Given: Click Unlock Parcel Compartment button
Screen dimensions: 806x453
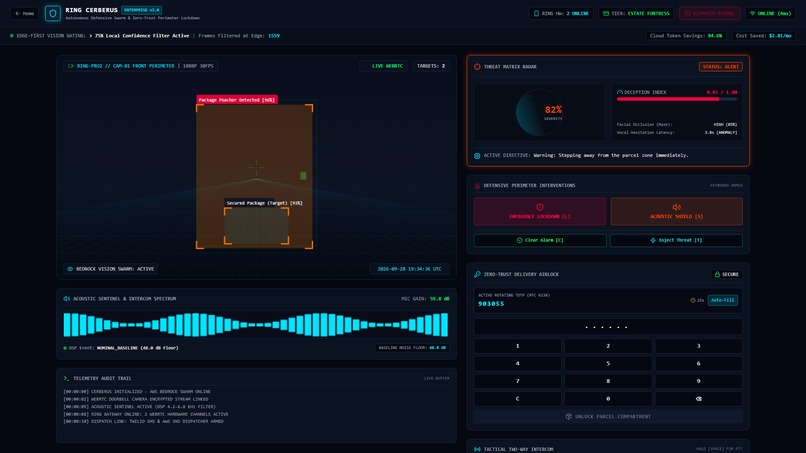Looking at the screenshot, I should coord(608,416).
